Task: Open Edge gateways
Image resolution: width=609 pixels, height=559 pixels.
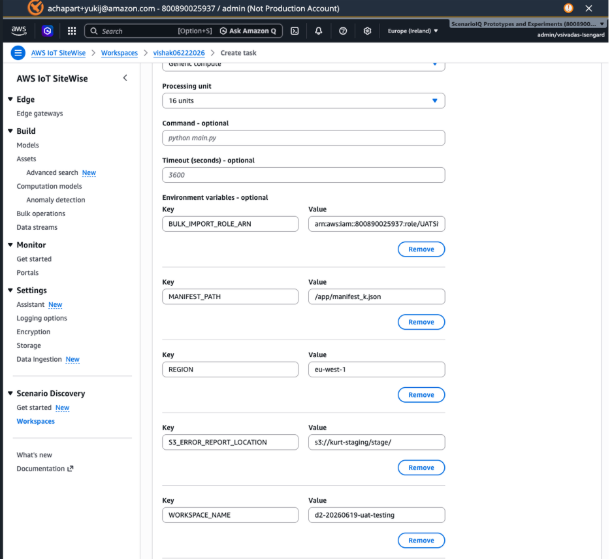Action: tap(40, 113)
